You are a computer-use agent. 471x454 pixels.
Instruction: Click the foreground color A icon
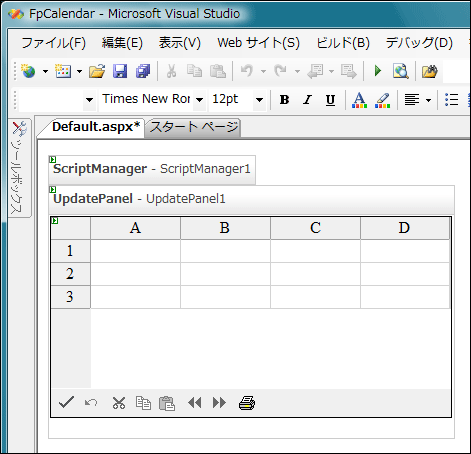[359, 100]
